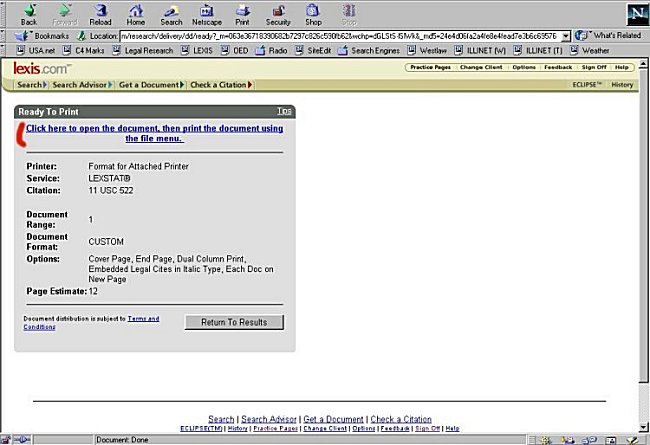Screen dimensions: 650x445
Task: Go to Home using toolbar icon
Action: (136, 14)
